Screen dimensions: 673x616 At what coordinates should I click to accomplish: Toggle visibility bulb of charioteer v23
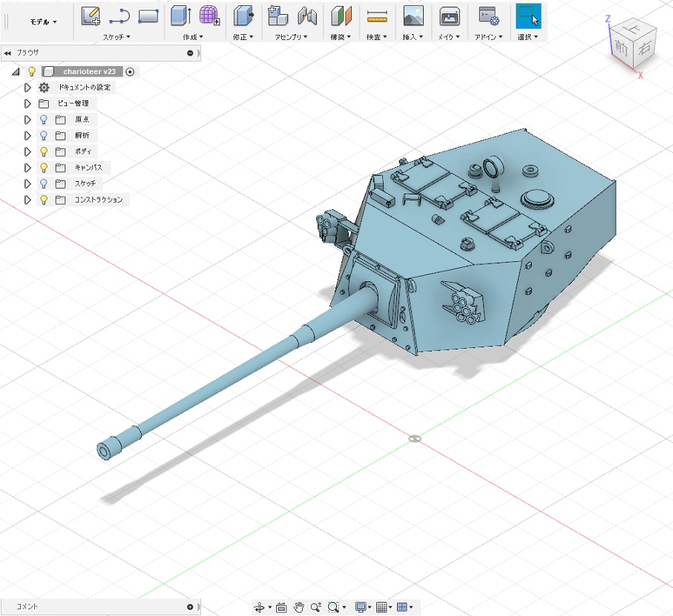pos(31,71)
